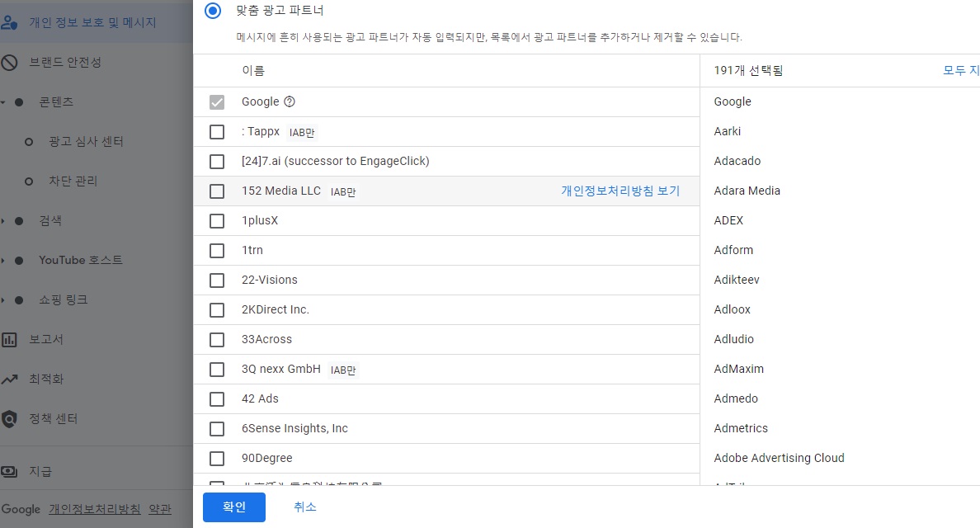Collapse the 콘텐츠 sidebar section

pyautogui.click(x=3, y=101)
